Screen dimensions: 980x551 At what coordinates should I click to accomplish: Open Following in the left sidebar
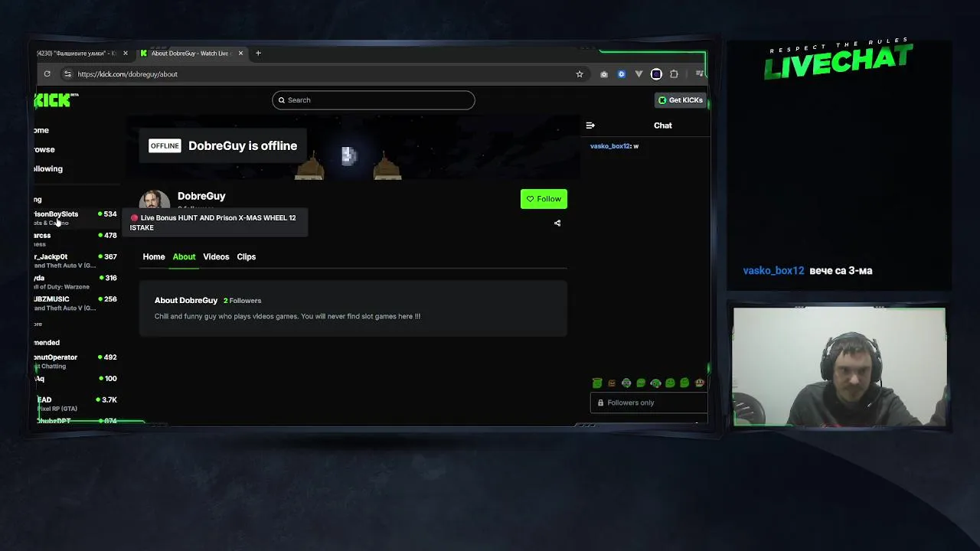47,168
